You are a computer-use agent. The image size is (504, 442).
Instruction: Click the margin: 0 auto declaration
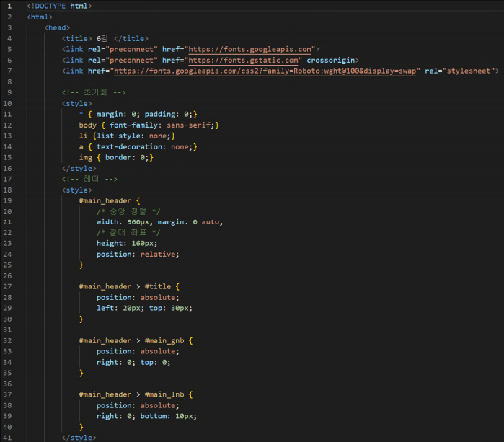pos(190,222)
